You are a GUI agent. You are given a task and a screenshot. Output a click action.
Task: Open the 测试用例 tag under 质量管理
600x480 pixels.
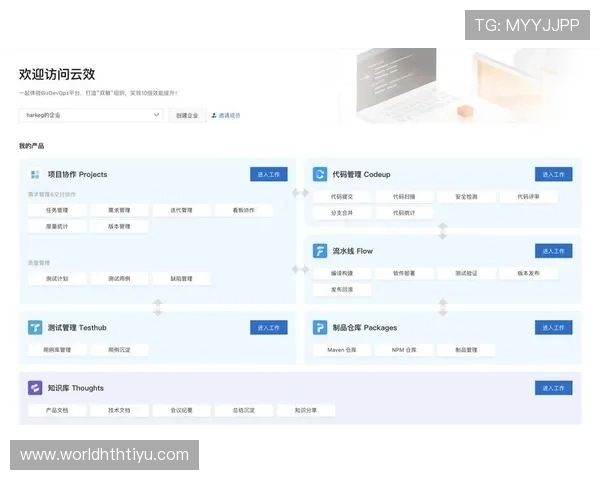point(119,279)
